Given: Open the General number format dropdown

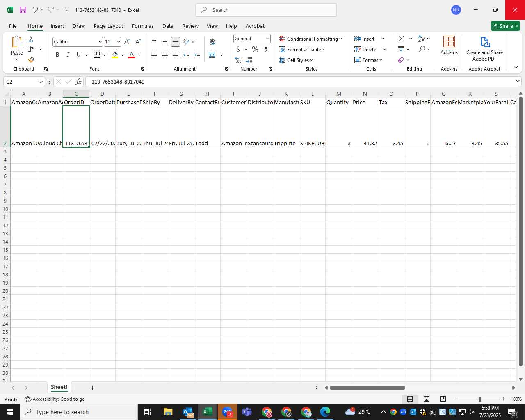Looking at the screenshot, I should pyautogui.click(x=268, y=39).
